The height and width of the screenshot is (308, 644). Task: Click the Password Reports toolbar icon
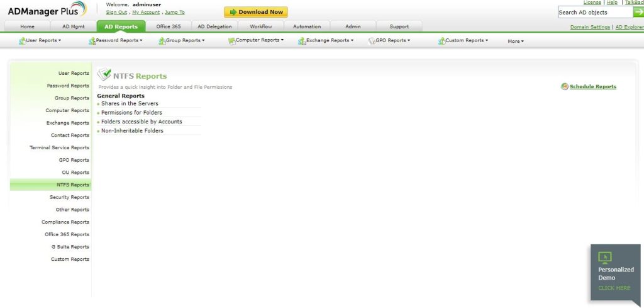[x=92, y=41]
